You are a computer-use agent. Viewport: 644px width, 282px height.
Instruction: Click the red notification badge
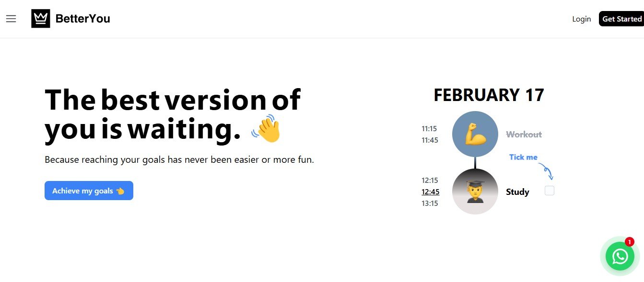coord(629,242)
